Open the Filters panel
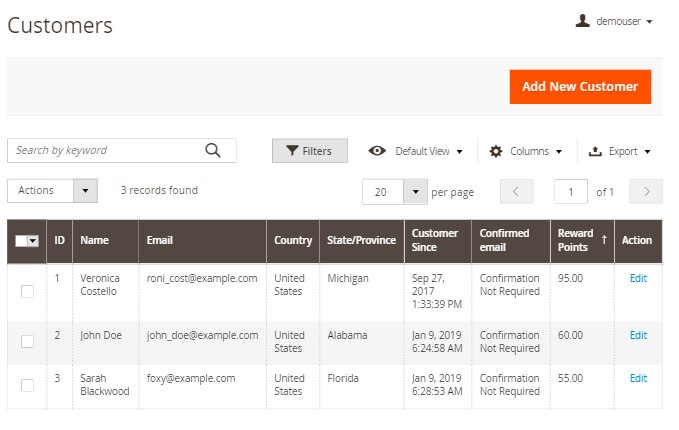The image size is (679, 430). (x=309, y=151)
